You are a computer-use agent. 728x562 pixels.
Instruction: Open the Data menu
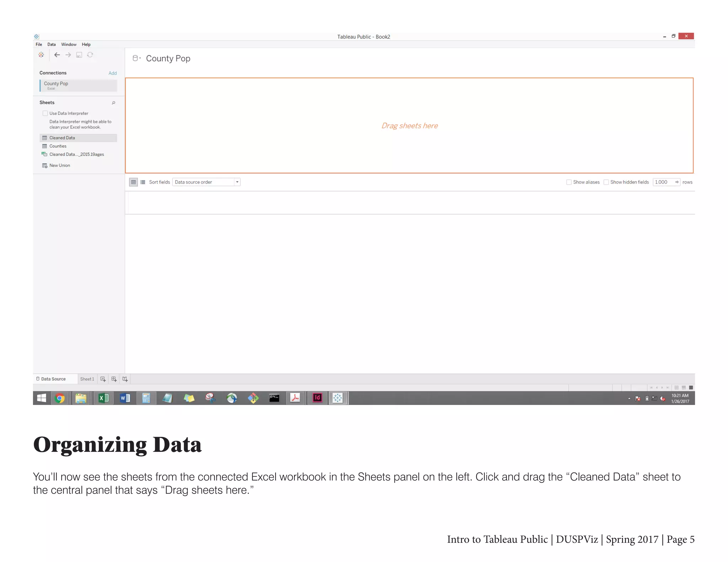point(52,44)
